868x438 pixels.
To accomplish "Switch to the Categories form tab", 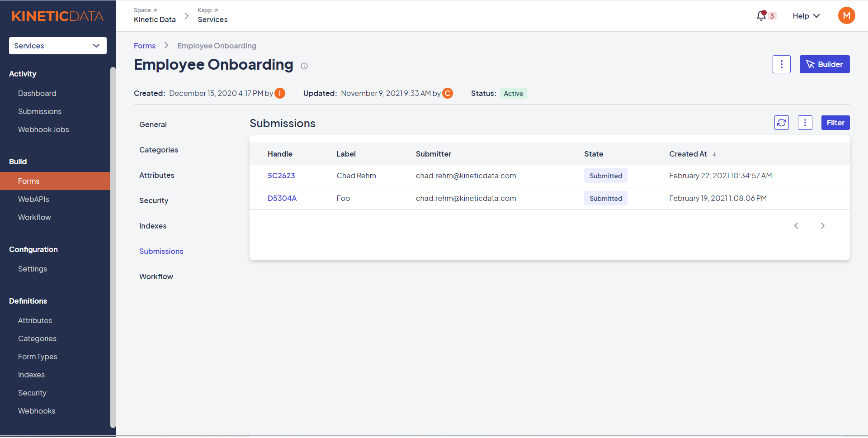I will coord(159,150).
